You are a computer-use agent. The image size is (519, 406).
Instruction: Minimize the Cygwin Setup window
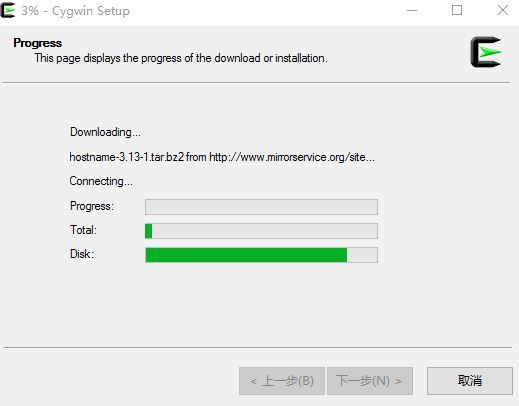(x=412, y=11)
